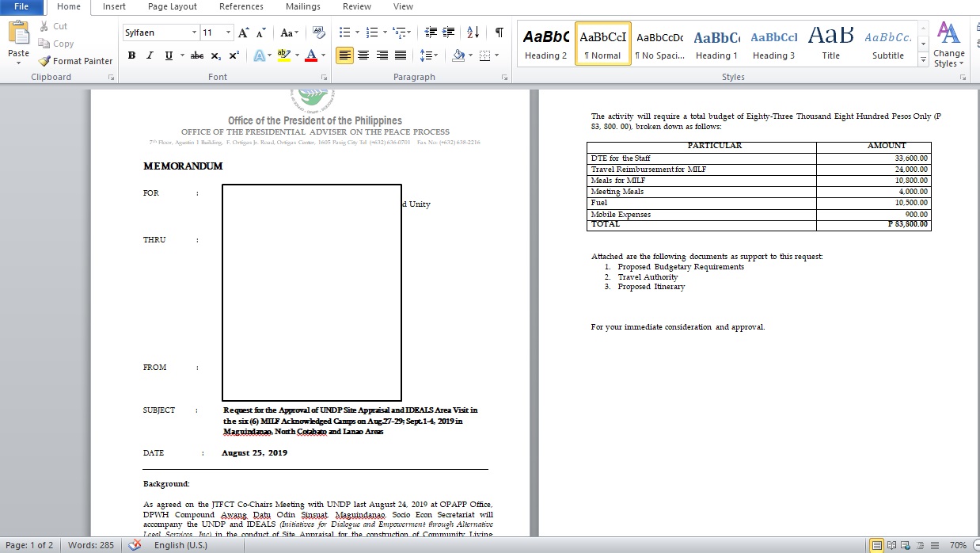
Task: Click the Copy button
Action: coord(56,44)
